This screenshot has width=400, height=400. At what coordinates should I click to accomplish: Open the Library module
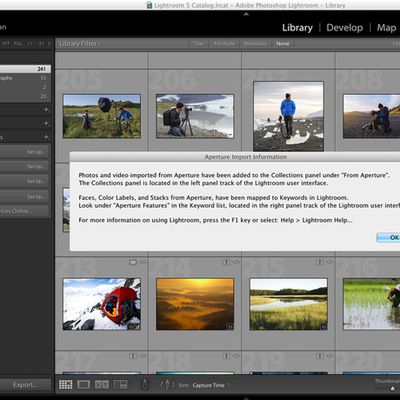click(297, 28)
